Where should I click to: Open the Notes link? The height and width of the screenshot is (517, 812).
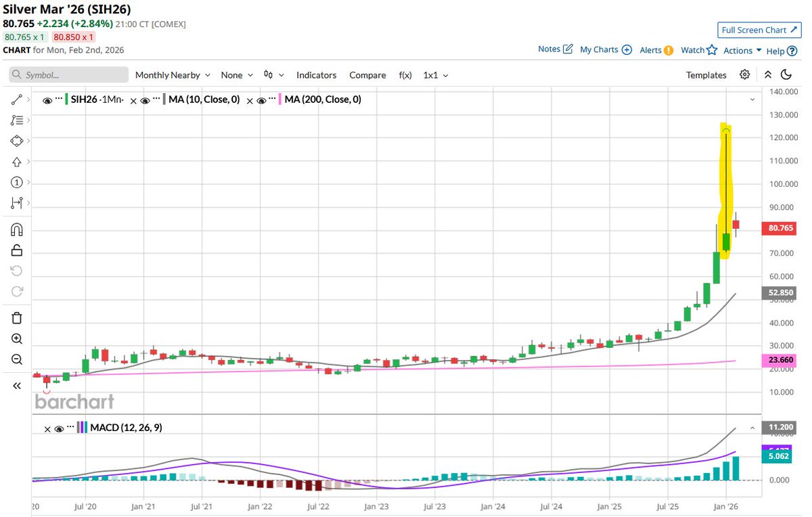(549, 49)
